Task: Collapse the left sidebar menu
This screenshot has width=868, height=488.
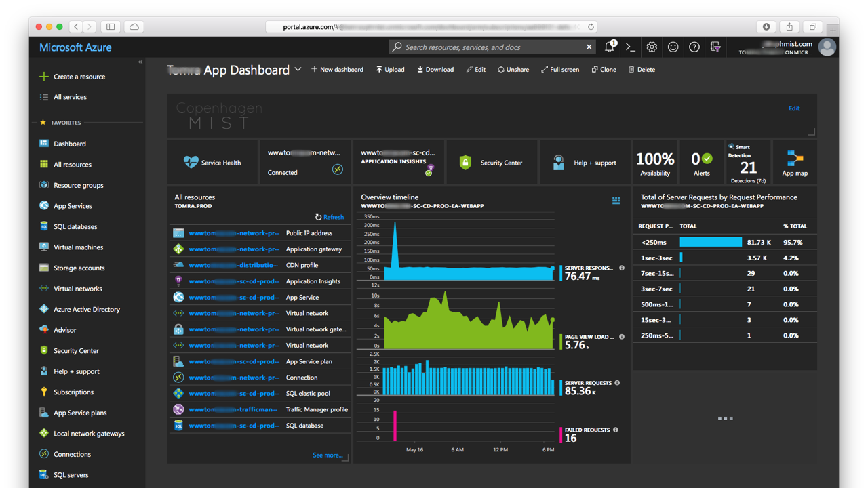Action: [140, 62]
